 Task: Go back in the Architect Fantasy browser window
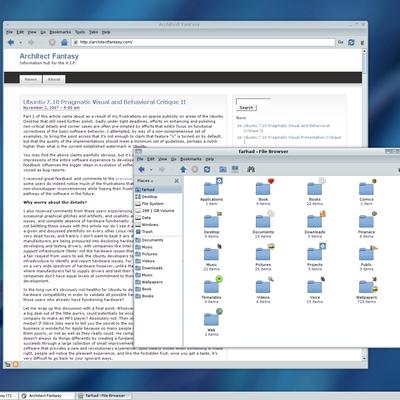pos(11,42)
